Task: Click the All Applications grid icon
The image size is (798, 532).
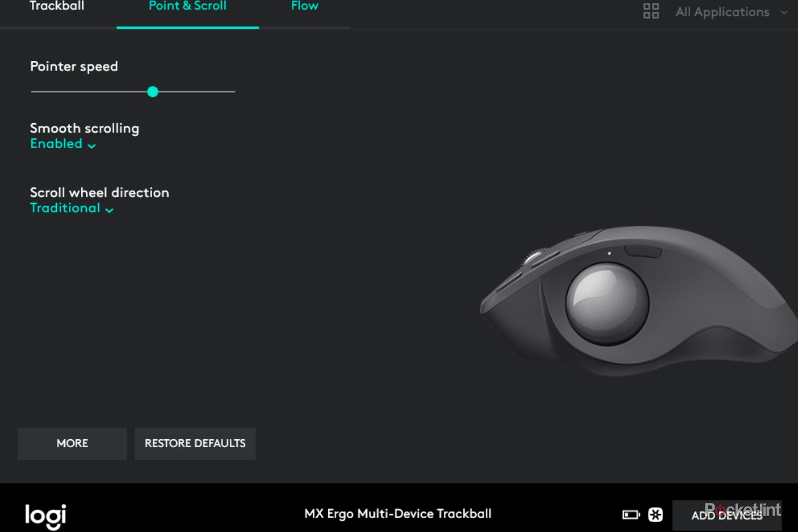Action: coord(651,11)
